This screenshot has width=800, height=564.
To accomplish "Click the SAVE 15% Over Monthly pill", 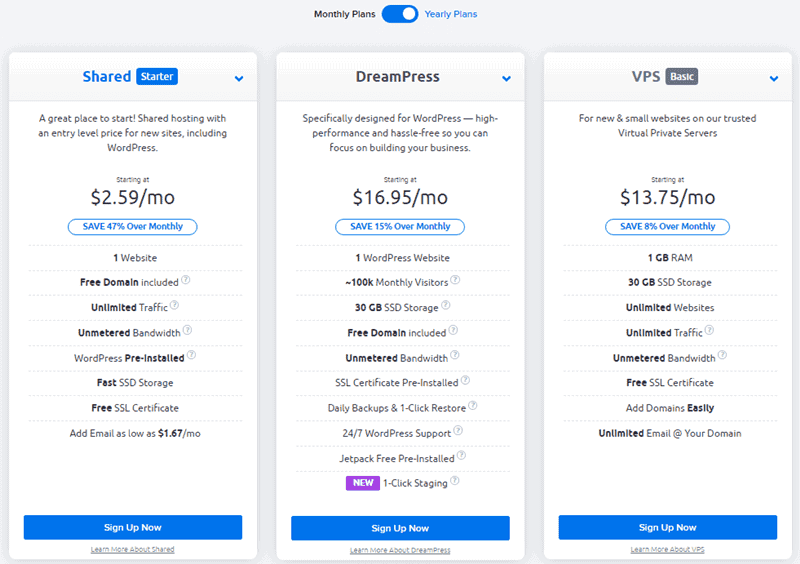I will coord(400,227).
